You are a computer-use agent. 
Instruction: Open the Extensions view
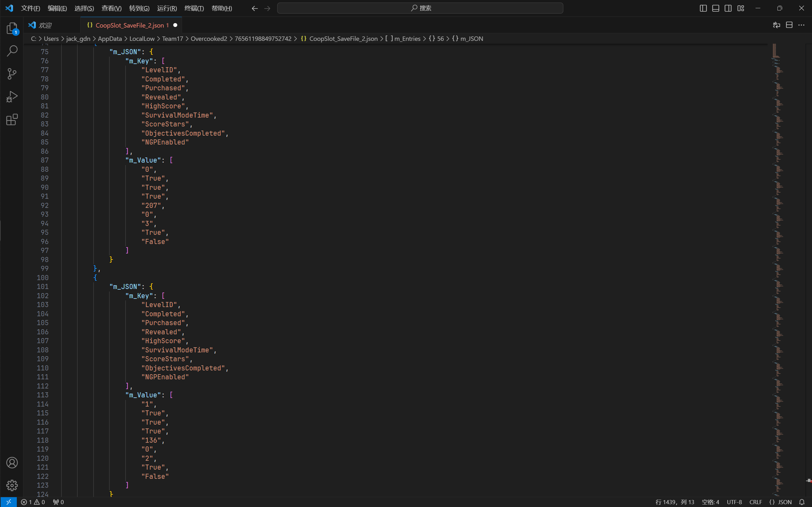pos(12,119)
